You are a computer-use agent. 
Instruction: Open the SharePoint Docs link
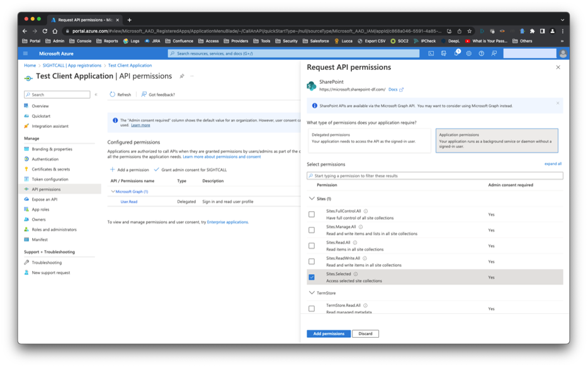[395, 89]
